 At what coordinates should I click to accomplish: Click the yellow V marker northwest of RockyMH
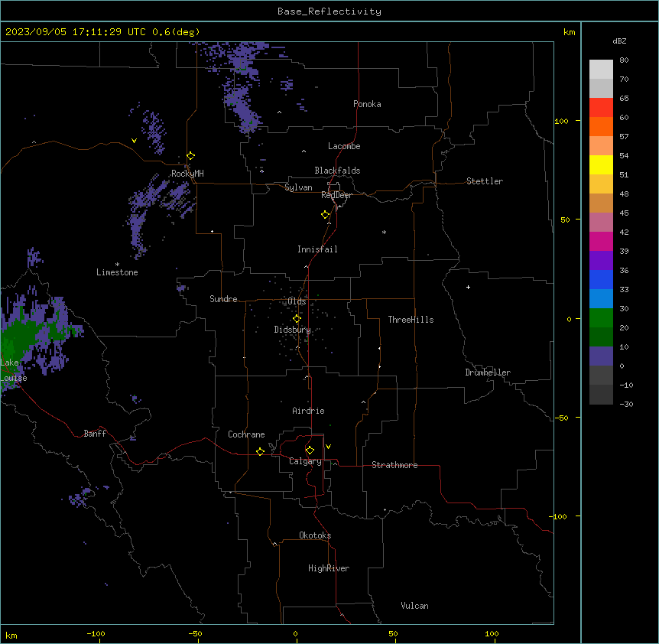(134, 141)
